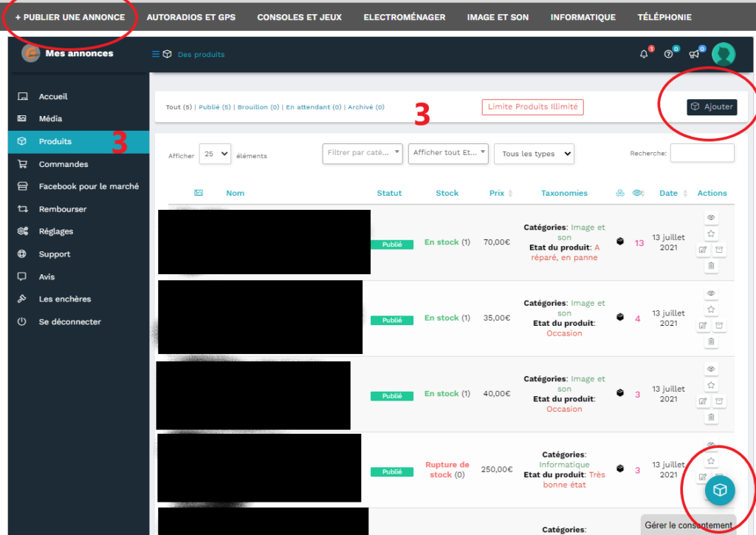Star the 40,00€ product as featured
The height and width of the screenshot is (535, 756).
711,386
